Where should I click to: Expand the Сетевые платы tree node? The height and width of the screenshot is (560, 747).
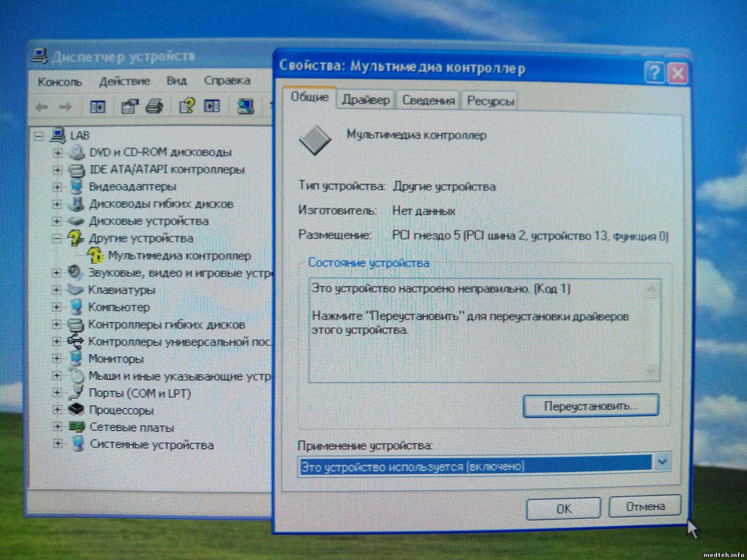[57, 427]
